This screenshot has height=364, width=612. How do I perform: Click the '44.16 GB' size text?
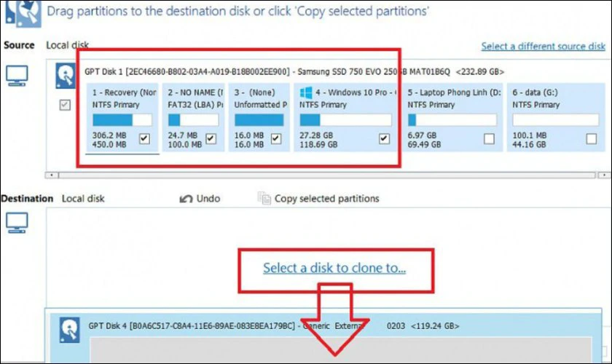[529, 144]
